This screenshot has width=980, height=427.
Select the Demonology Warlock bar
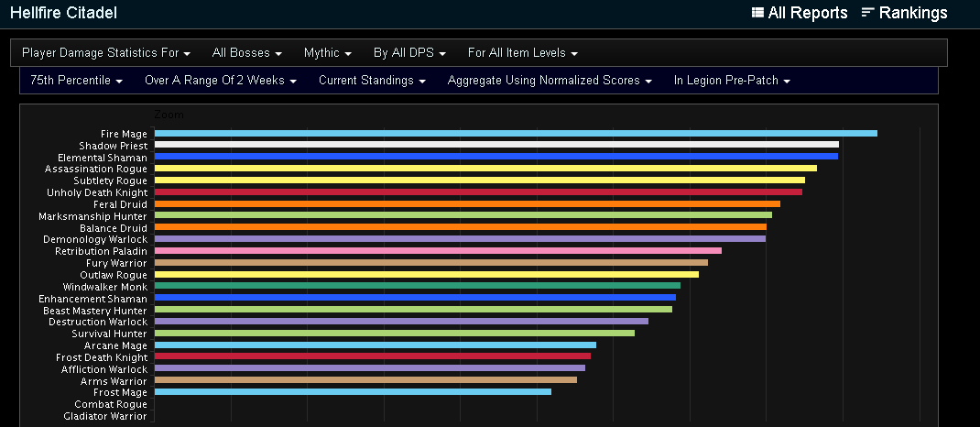(x=460, y=239)
